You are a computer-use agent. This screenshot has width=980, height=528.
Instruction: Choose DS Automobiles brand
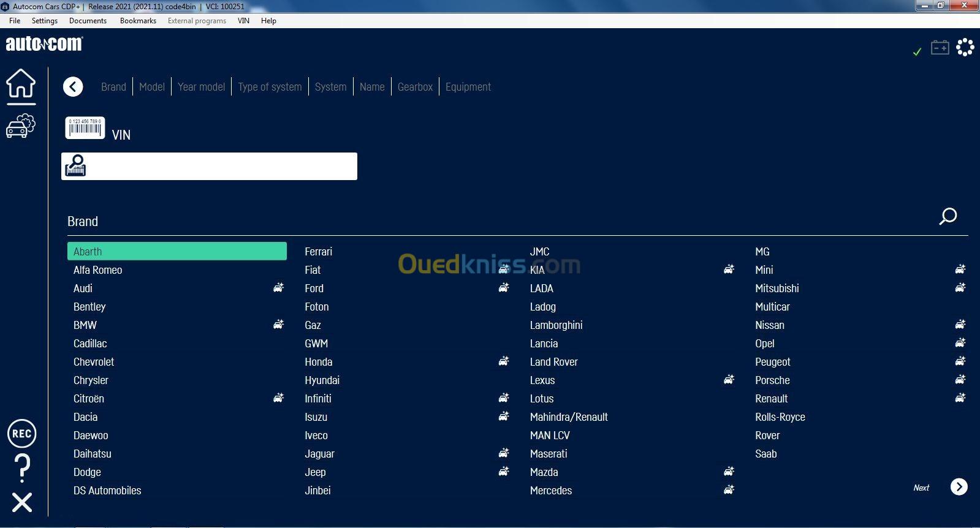(107, 491)
